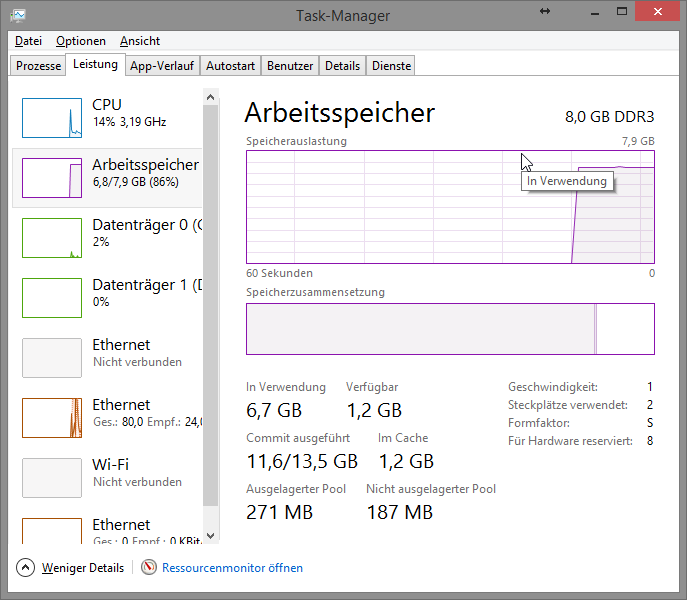Image resolution: width=687 pixels, height=600 pixels.
Task: Open the Optionen menu
Action: pos(80,41)
